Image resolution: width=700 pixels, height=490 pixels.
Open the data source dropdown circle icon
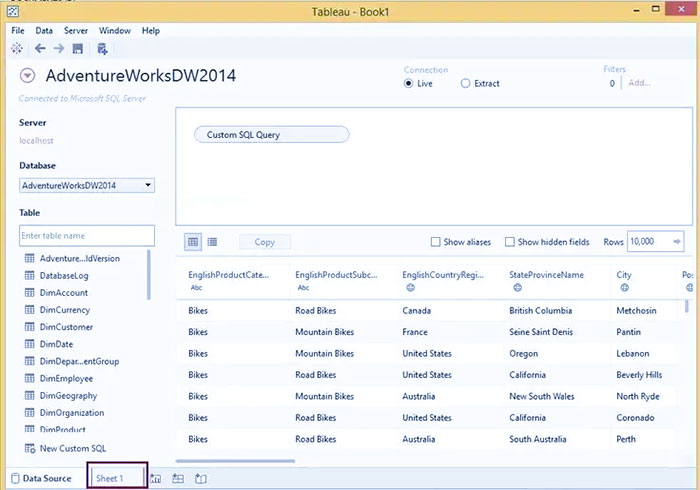pos(27,75)
